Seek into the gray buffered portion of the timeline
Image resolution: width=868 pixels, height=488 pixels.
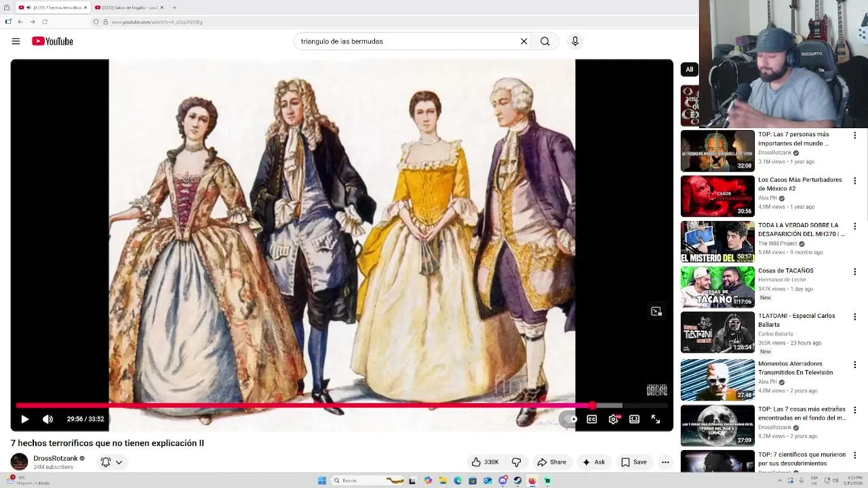(x=609, y=405)
